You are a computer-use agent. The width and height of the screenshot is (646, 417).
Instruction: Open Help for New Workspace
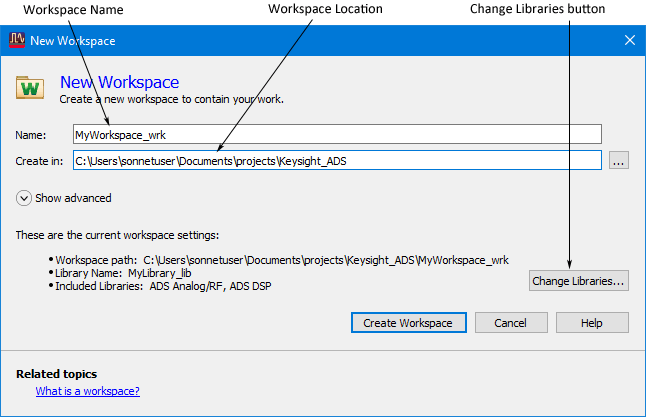pos(592,323)
